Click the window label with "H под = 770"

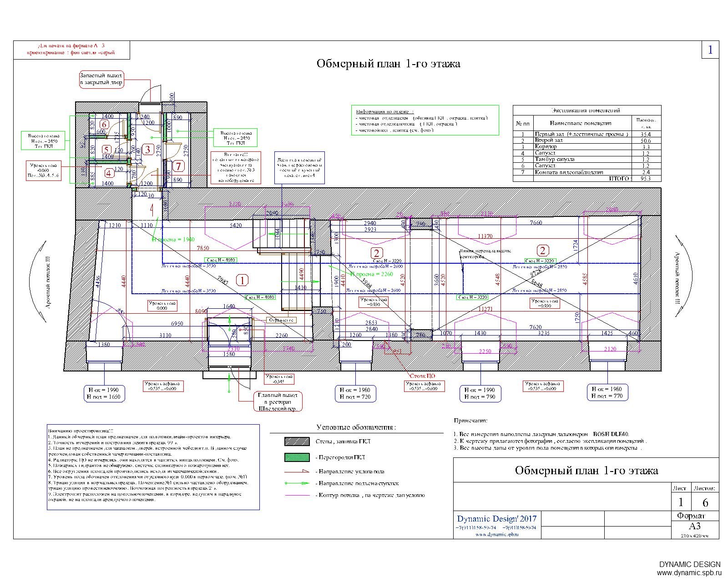click(x=607, y=392)
